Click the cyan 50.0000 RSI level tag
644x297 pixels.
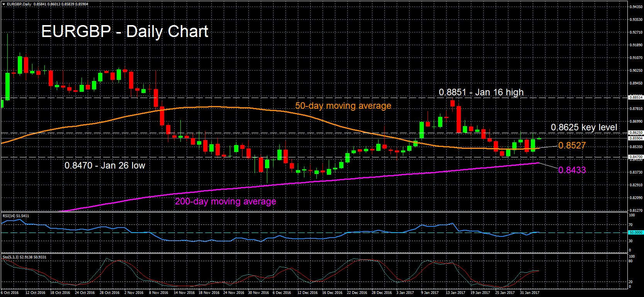tap(636, 233)
